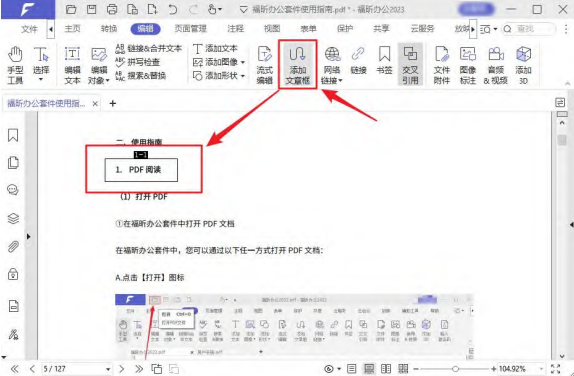Select the 编辑文本 edit text tool
The height and width of the screenshot is (376, 574).
[x=72, y=65]
